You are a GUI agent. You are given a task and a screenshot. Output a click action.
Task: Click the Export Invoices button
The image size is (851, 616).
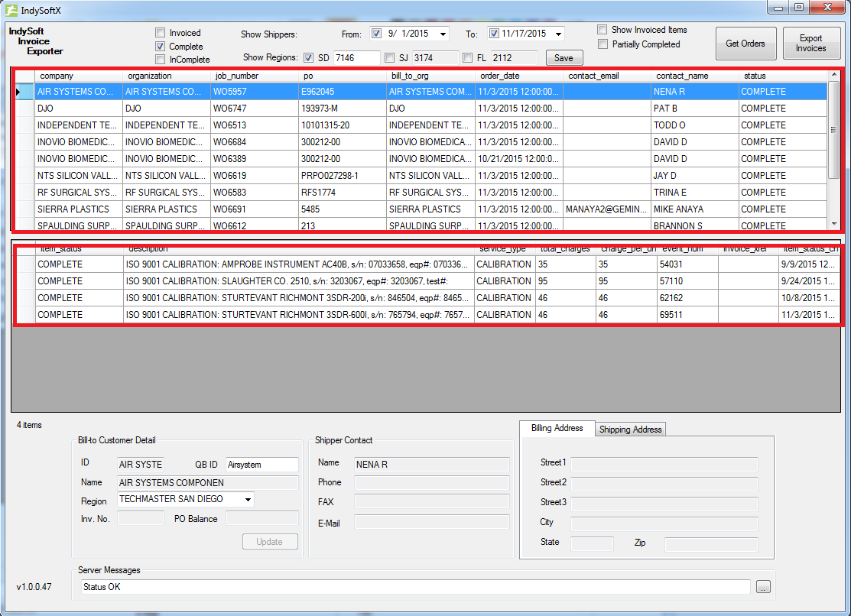(810, 44)
